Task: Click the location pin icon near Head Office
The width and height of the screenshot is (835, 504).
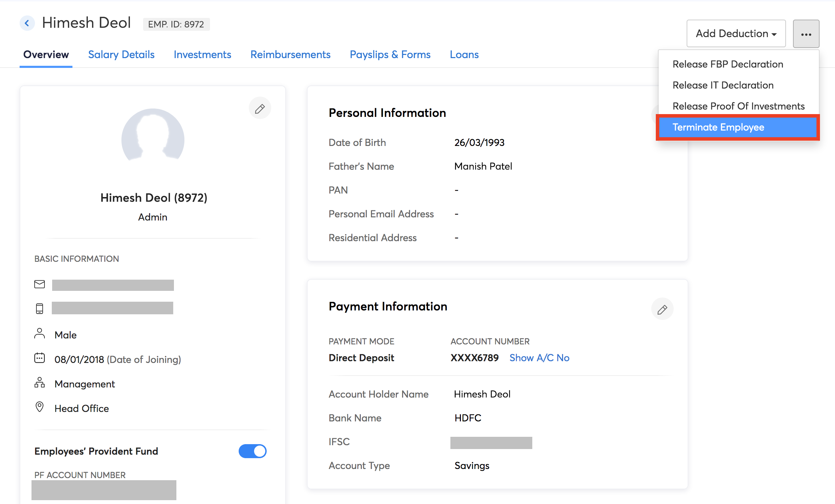Action: tap(40, 407)
